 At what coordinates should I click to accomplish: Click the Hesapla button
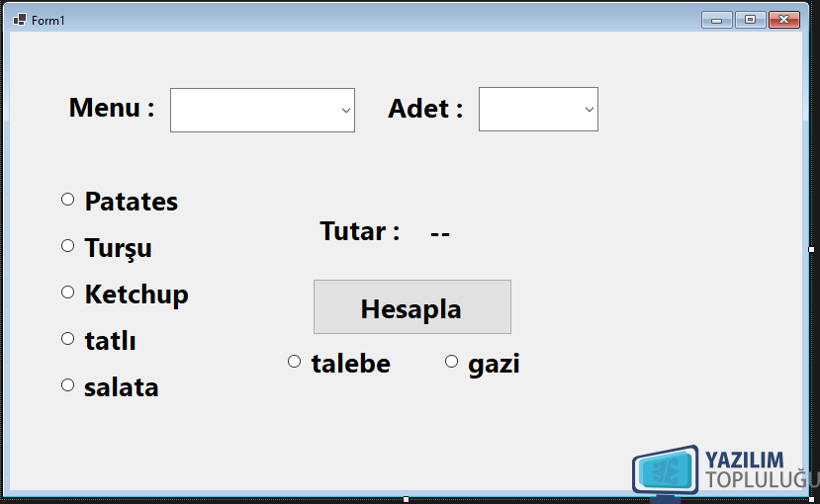[412, 306]
